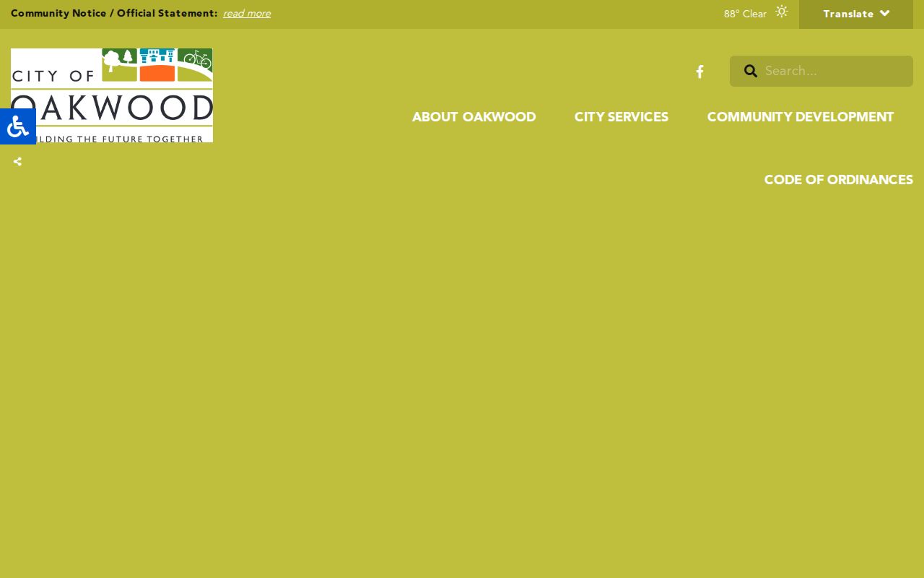924x578 pixels.
Task: Click the City of Oakwood logo
Action: (112, 95)
